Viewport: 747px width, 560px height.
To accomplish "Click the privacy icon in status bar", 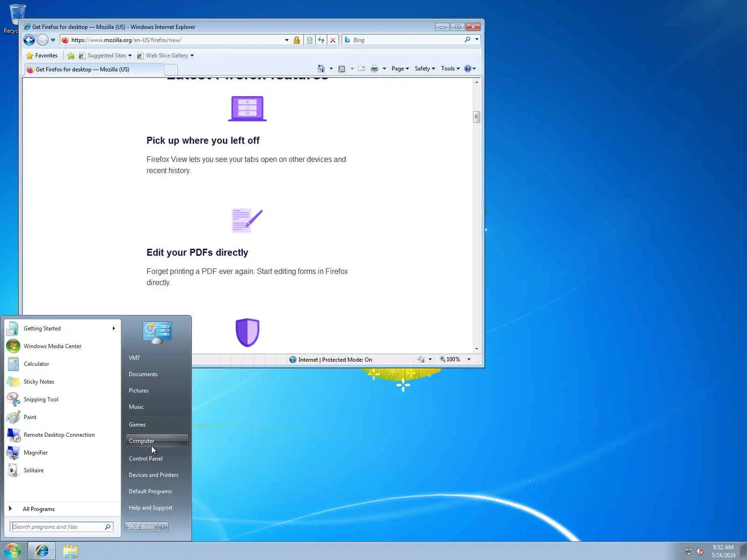I will click(421, 359).
